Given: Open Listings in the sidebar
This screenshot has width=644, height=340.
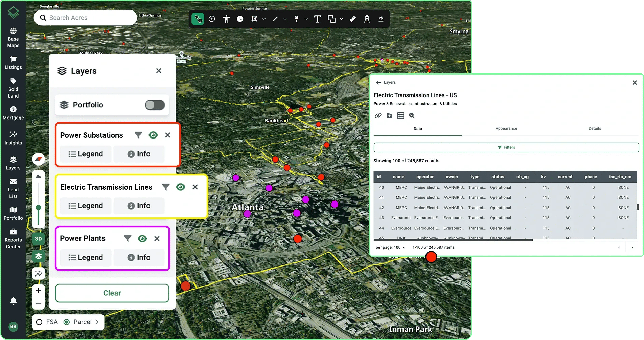Looking at the screenshot, I should click(x=13, y=63).
